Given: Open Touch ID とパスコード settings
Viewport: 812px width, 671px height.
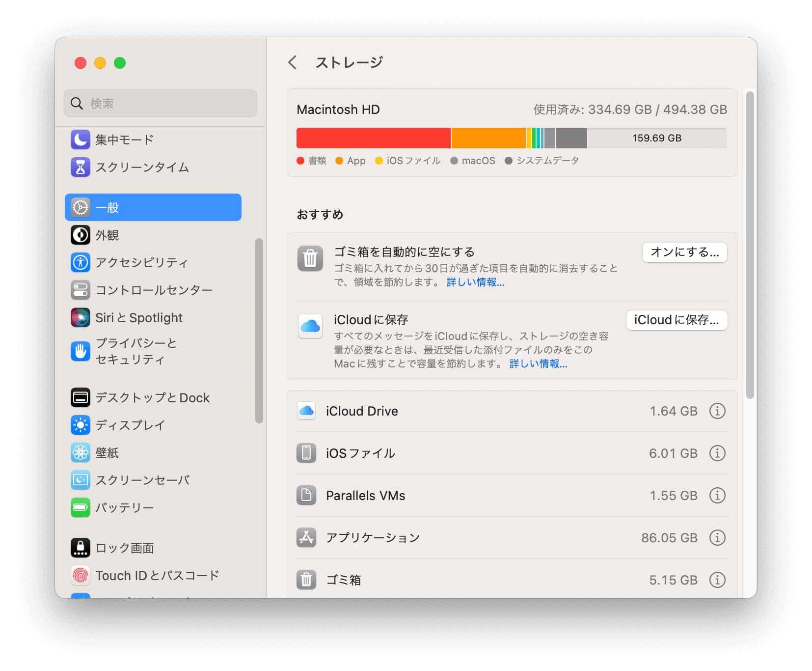Looking at the screenshot, I should pyautogui.click(x=153, y=575).
